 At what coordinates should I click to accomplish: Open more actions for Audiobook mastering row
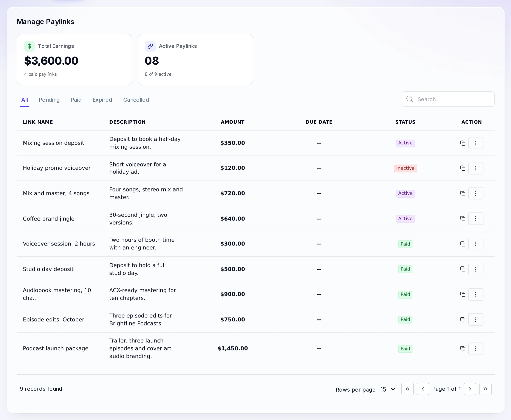[x=476, y=294]
